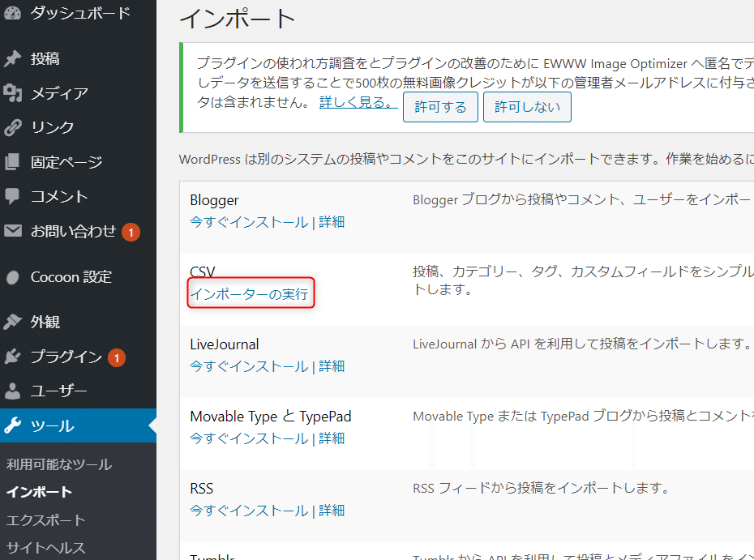Follow the 詳しく見る link
The image size is (754, 560).
tap(358, 102)
